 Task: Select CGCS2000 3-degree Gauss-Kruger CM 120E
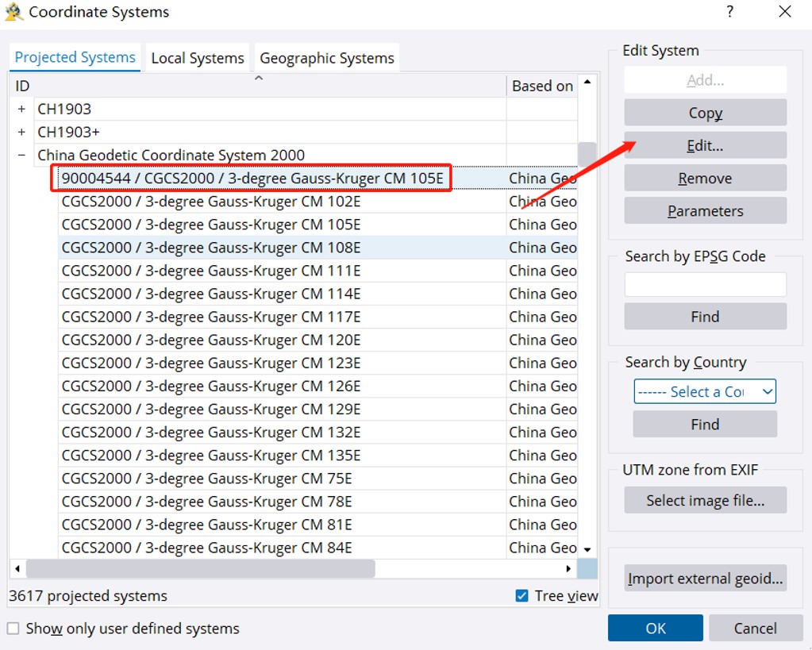pos(211,340)
